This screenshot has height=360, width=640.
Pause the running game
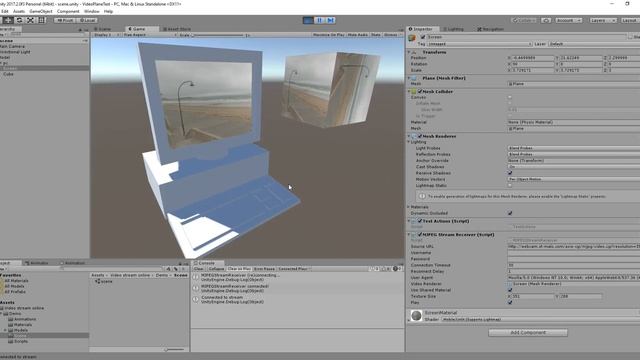point(319,20)
